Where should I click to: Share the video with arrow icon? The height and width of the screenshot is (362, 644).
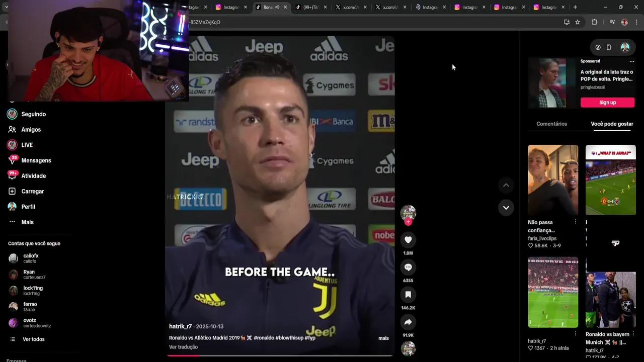408,322
